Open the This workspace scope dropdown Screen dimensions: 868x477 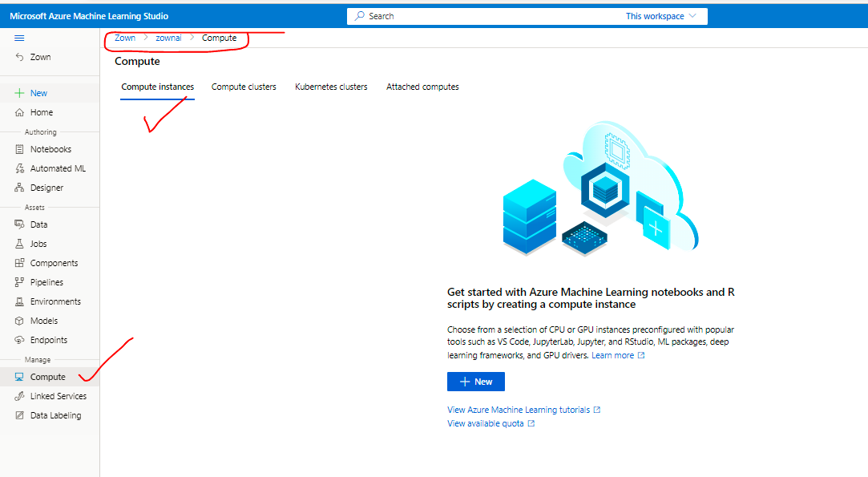[x=660, y=16]
